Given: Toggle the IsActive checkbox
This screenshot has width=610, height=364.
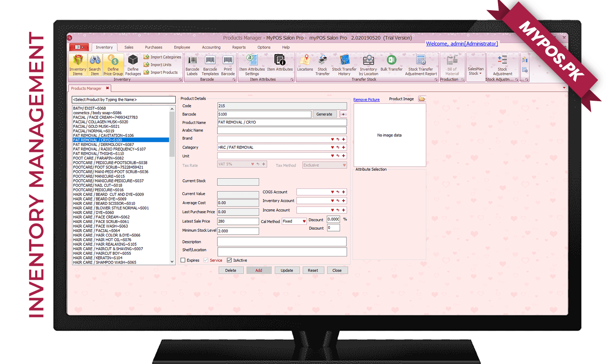Looking at the screenshot, I should point(229,260).
